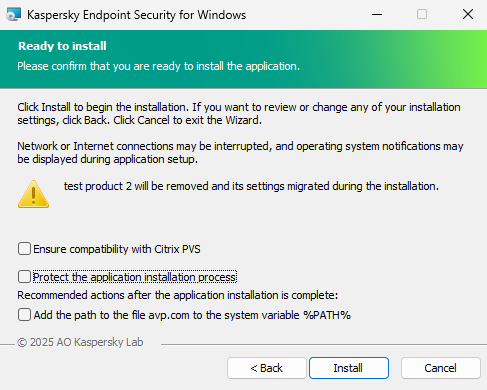
Task: Click the disabled maximize window button
Action: [422, 14]
